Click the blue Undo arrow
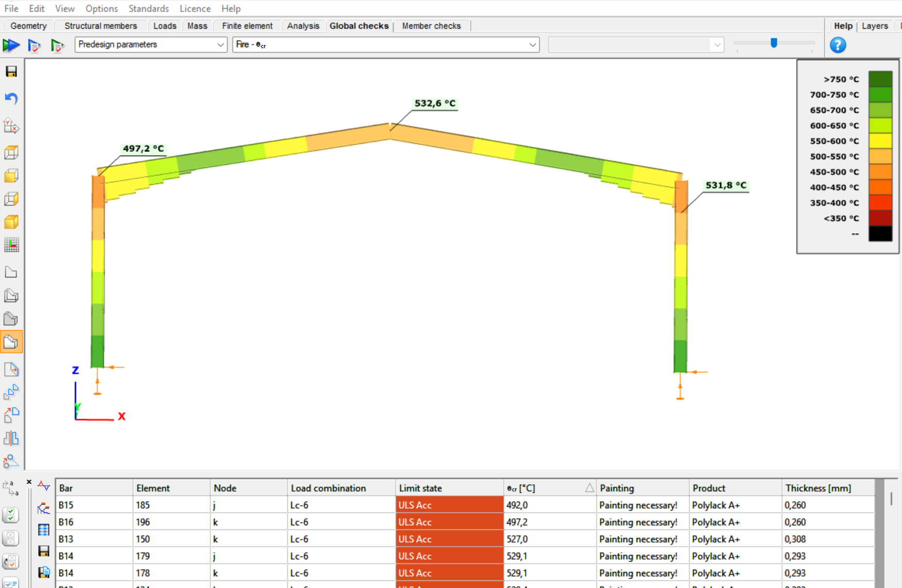902x588 pixels. click(x=11, y=98)
